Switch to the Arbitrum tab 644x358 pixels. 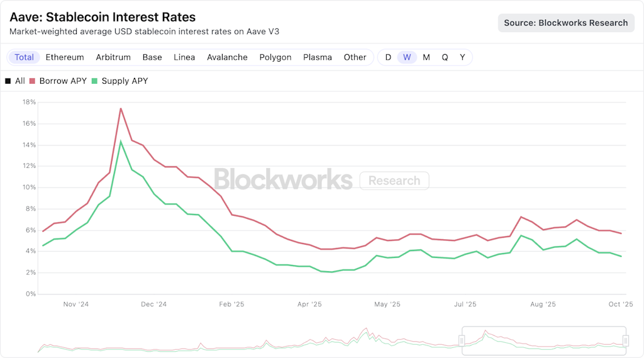(x=113, y=57)
